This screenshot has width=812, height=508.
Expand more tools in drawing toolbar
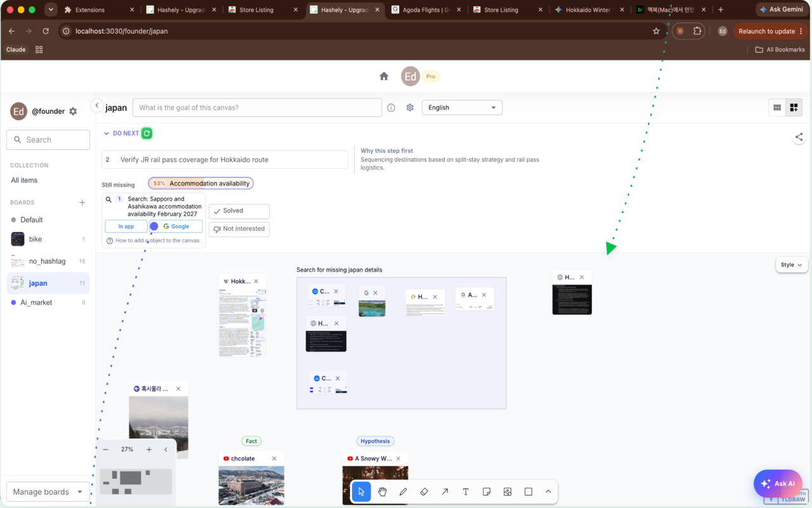548,491
